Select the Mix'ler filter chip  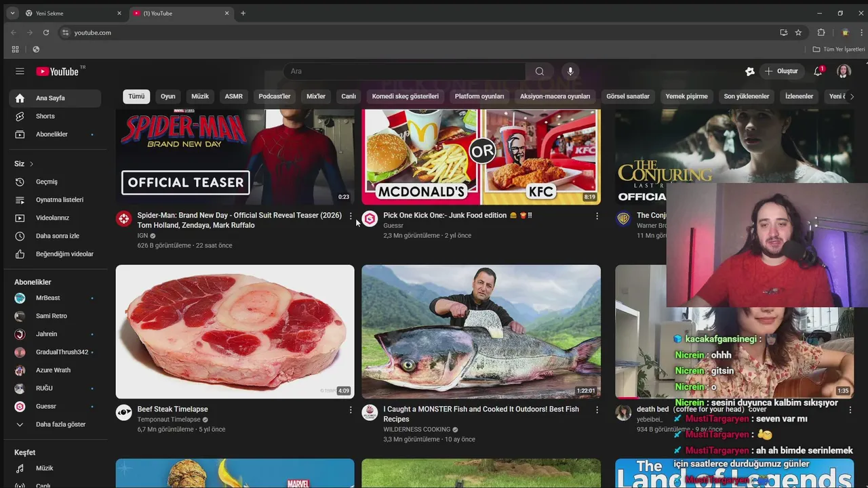[316, 96]
